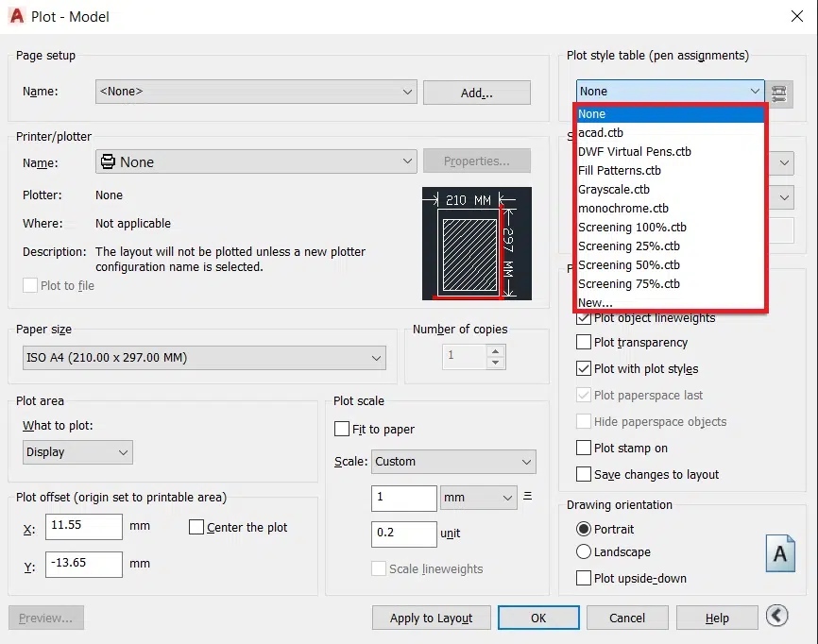Enable the Fit to paper checkbox

pyautogui.click(x=342, y=430)
